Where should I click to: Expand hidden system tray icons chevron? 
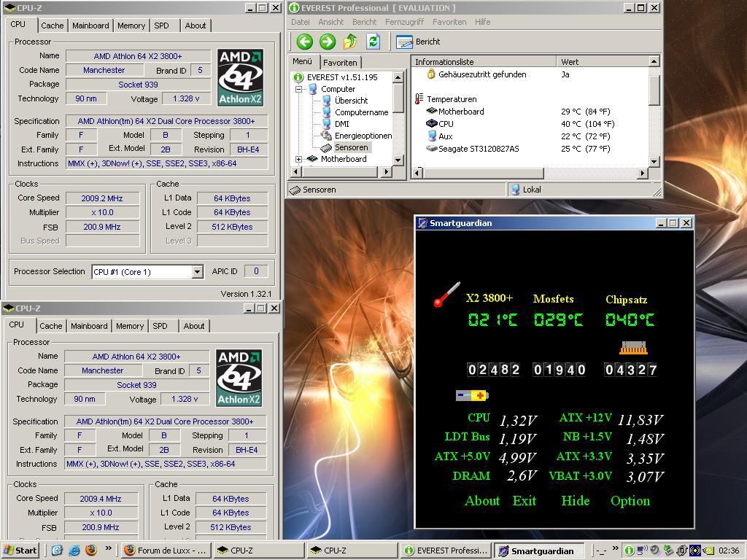point(616,548)
